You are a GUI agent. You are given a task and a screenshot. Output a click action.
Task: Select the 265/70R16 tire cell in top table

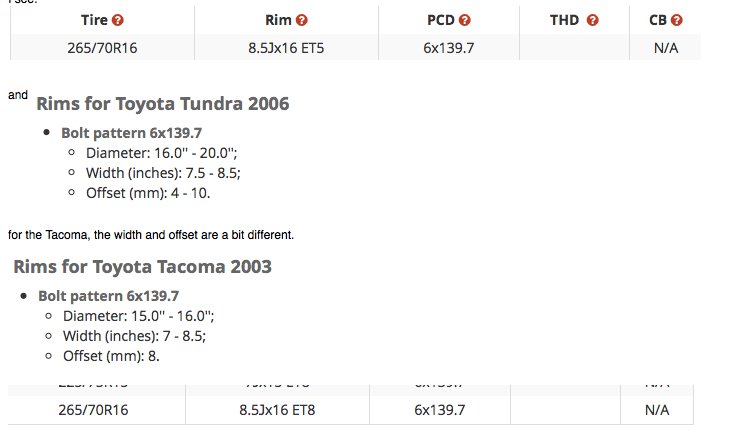(x=102, y=48)
